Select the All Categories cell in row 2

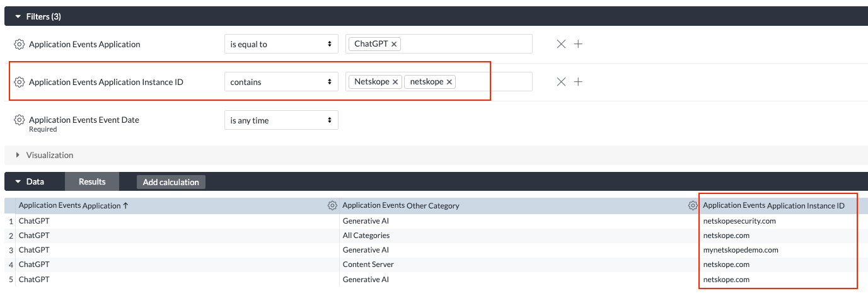pos(366,235)
